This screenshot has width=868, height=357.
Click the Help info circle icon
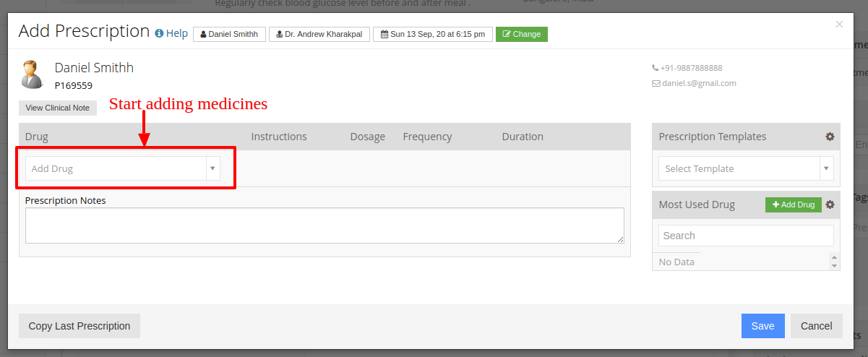pyautogui.click(x=159, y=33)
